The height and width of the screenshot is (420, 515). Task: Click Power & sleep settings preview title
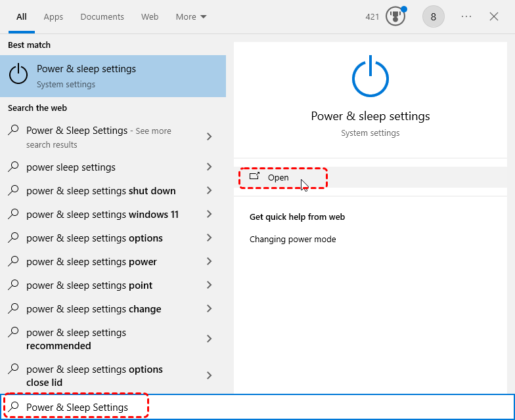click(x=370, y=116)
